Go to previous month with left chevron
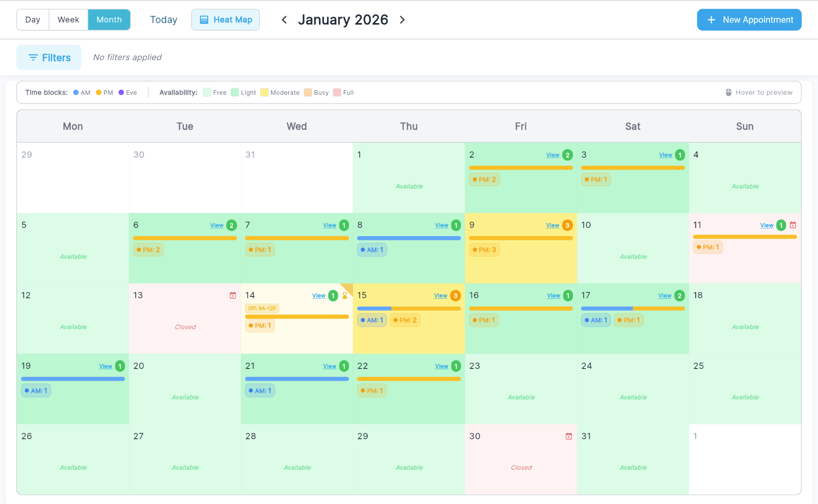The image size is (818, 504). click(x=284, y=20)
